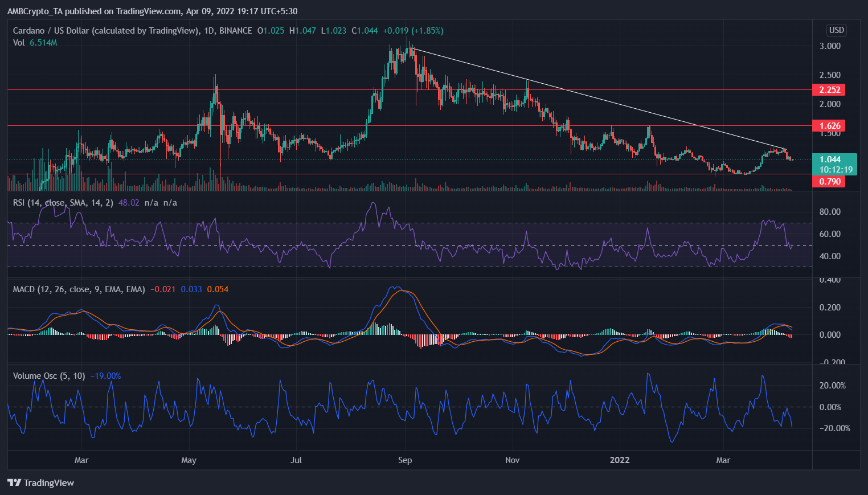Click the red 0.790 price label

[829, 182]
